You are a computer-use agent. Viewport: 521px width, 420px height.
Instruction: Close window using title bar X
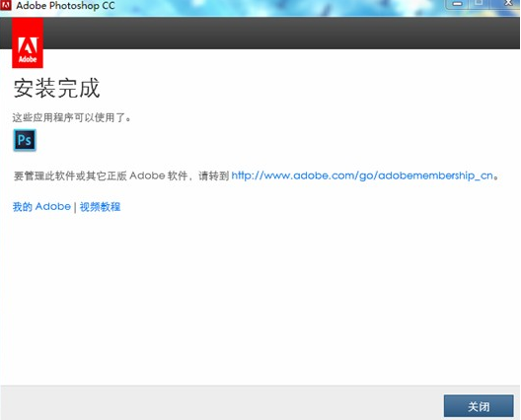point(507,3)
